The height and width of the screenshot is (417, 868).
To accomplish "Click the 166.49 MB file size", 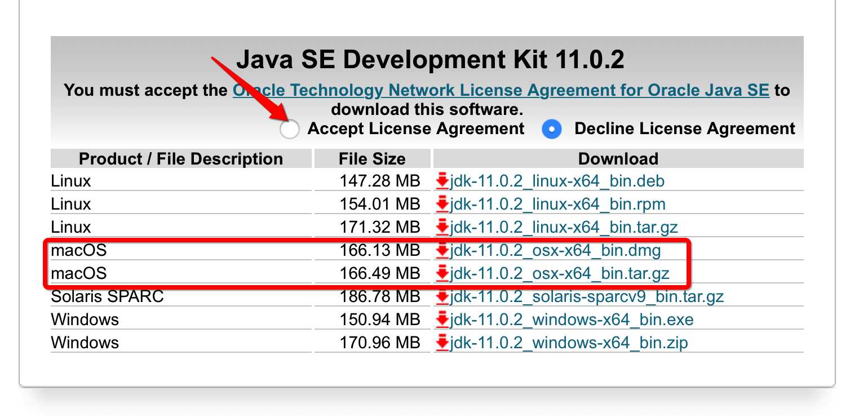I will [x=380, y=273].
